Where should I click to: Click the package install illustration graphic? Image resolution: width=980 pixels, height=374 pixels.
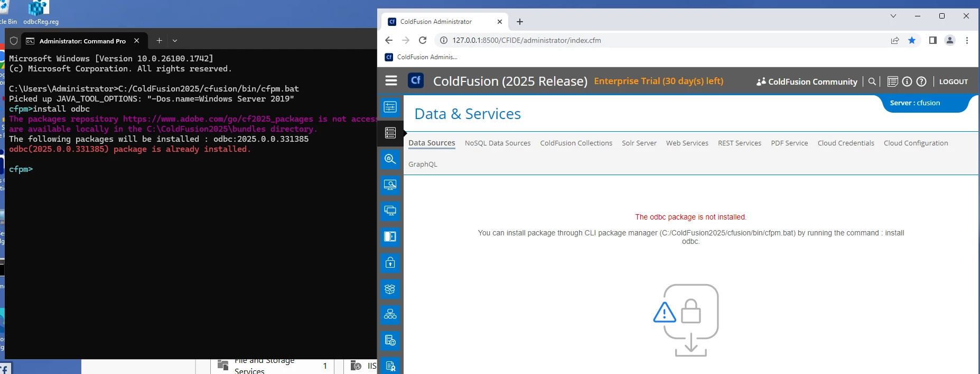686,321
